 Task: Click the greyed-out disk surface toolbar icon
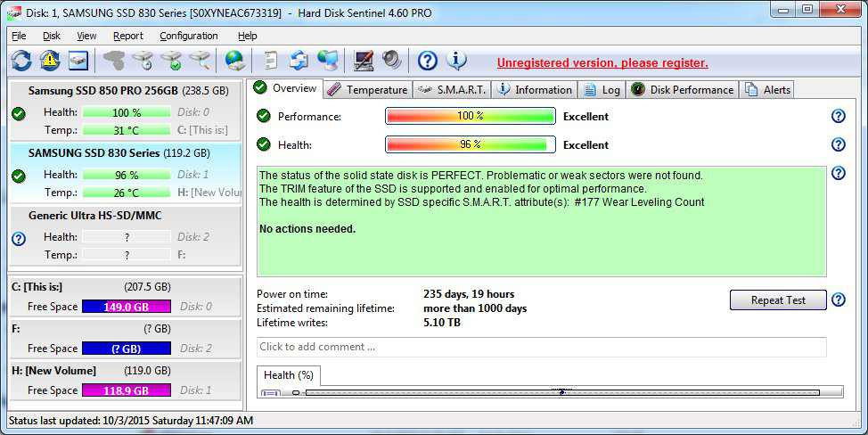[115, 61]
